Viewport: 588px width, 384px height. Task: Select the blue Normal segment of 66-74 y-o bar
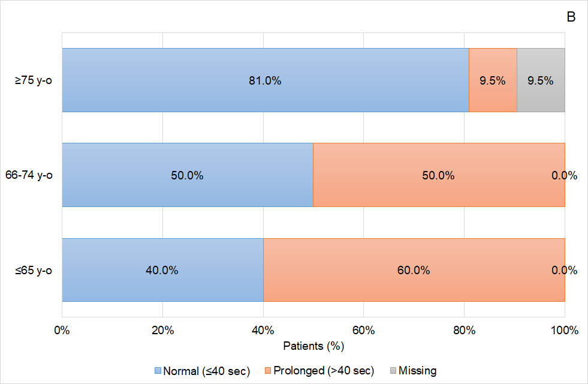pyautogui.click(x=187, y=175)
